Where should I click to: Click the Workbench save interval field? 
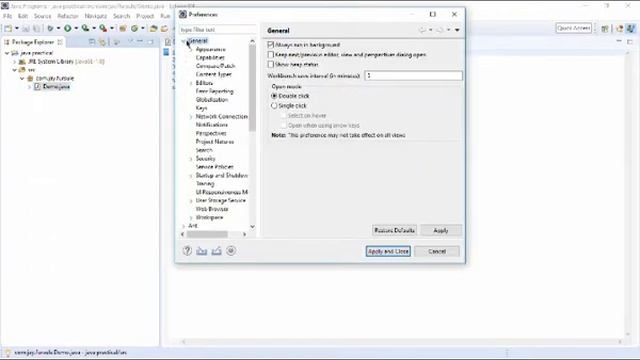click(413, 76)
